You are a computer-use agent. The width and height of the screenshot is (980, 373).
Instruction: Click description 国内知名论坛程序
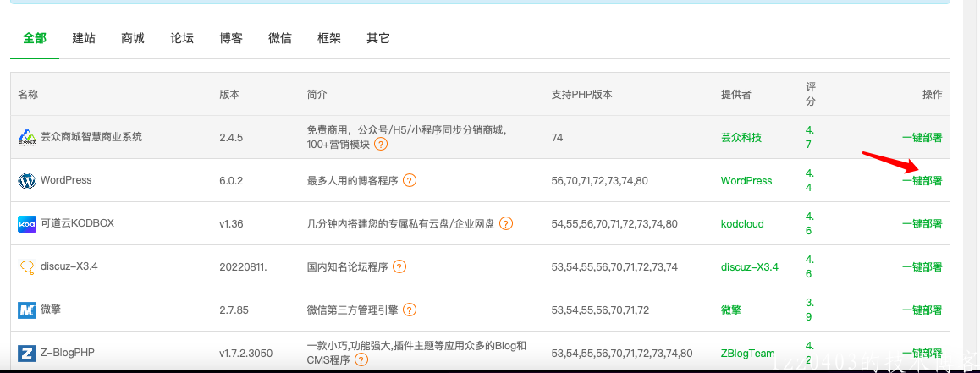tap(348, 266)
